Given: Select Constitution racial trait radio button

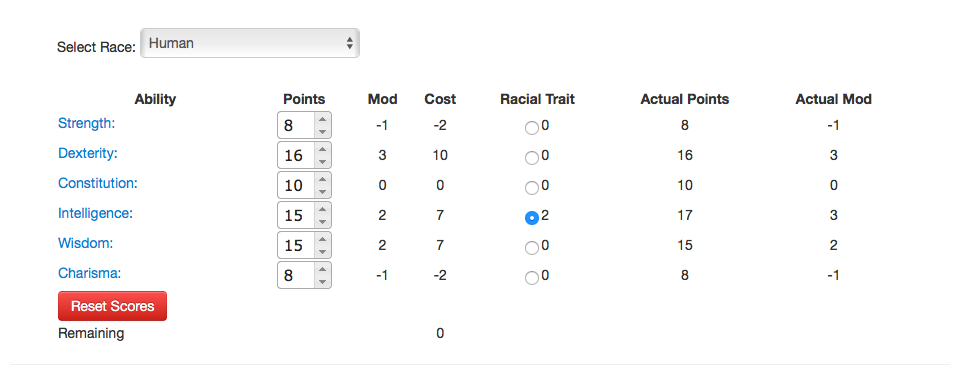Looking at the screenshot, I should 531,188.
